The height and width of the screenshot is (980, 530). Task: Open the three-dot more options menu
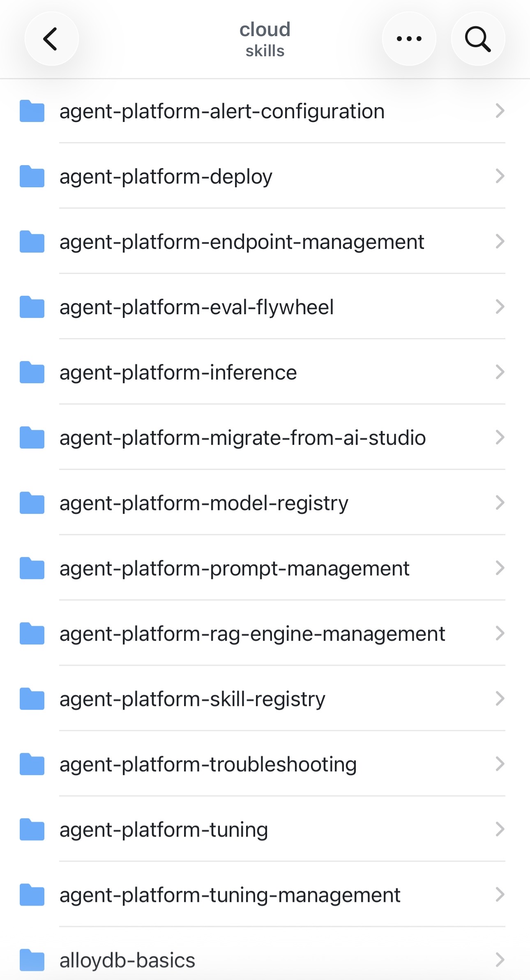coord(409,39)
